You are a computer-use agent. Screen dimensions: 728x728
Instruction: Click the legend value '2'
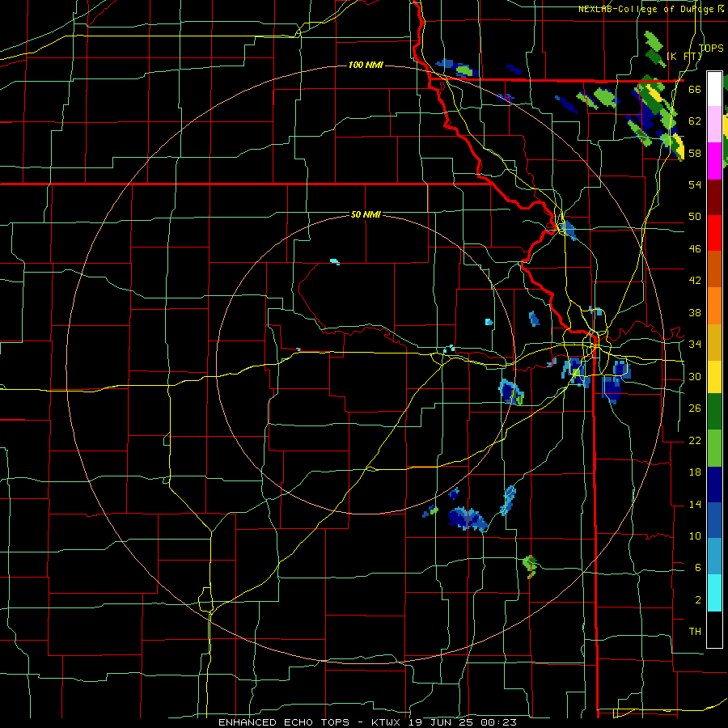click(x=698, y=600)
